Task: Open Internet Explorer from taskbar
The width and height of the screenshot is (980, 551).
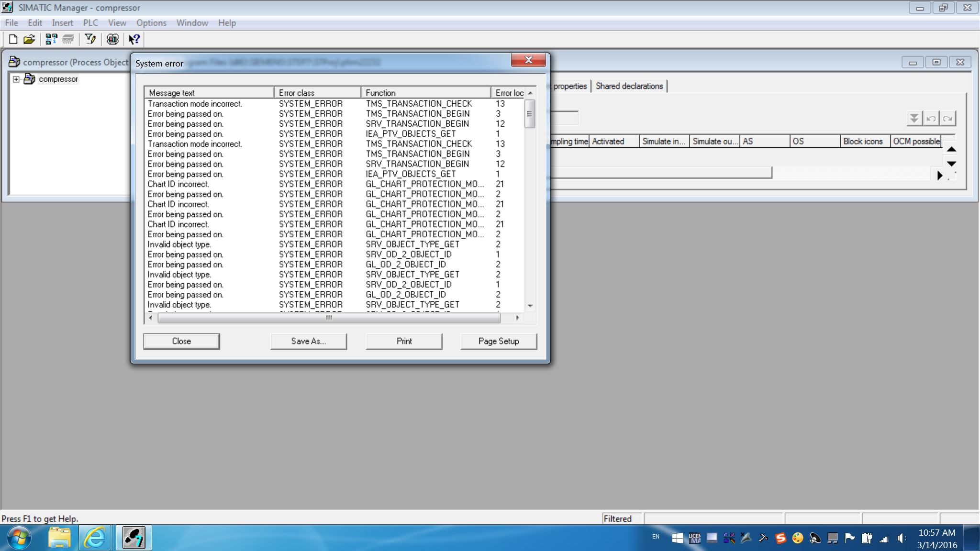Action: (95, 538)
